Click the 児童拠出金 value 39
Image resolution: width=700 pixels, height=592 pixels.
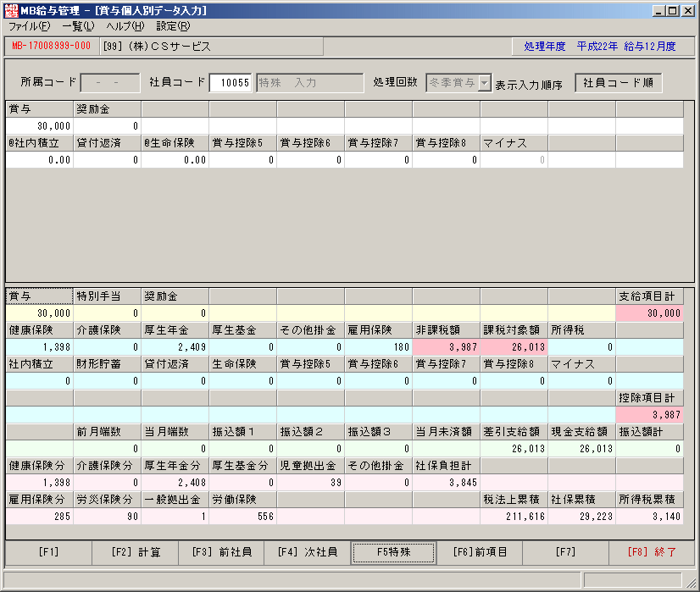pos(311,483)
